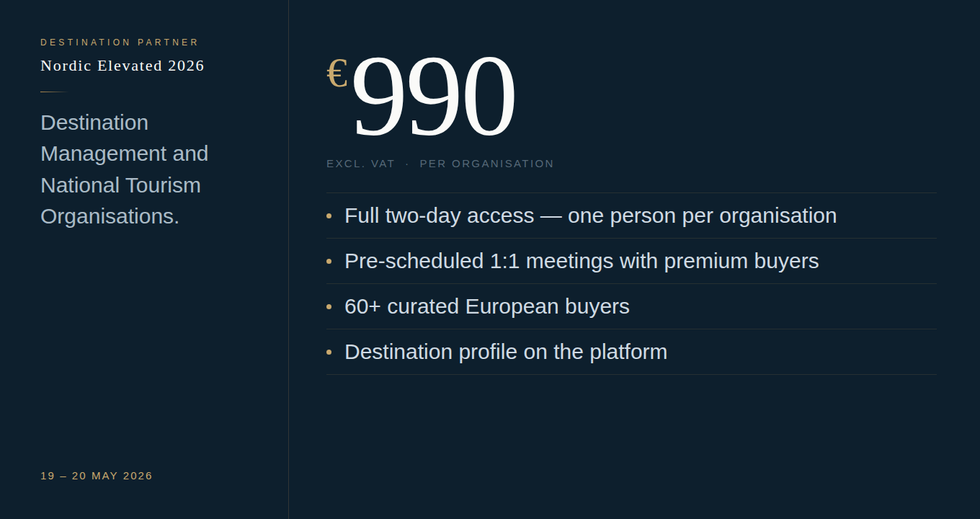Select the "Destination profile on the platform" item
Image resolution: width=980 pixels, height=519 pixels.
[x=506, y=352]
